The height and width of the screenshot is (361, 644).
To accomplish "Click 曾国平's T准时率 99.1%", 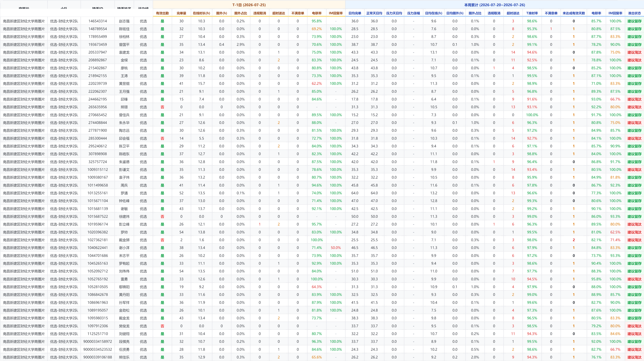I will 532,45.
